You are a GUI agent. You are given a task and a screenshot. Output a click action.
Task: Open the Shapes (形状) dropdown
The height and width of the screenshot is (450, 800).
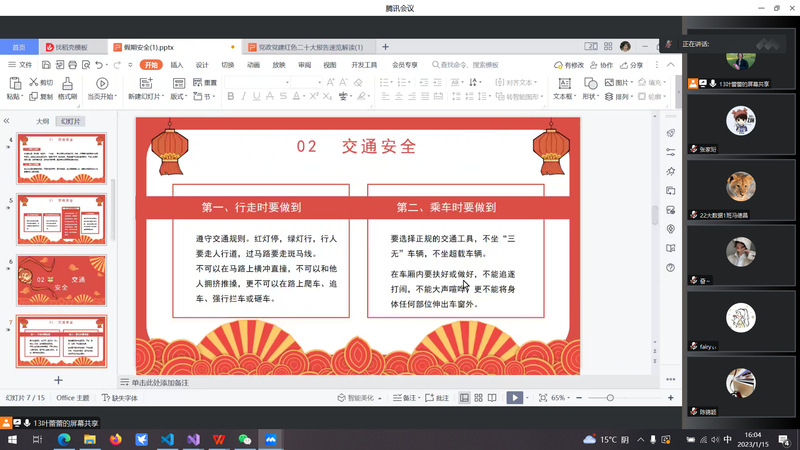pos(590,96)
